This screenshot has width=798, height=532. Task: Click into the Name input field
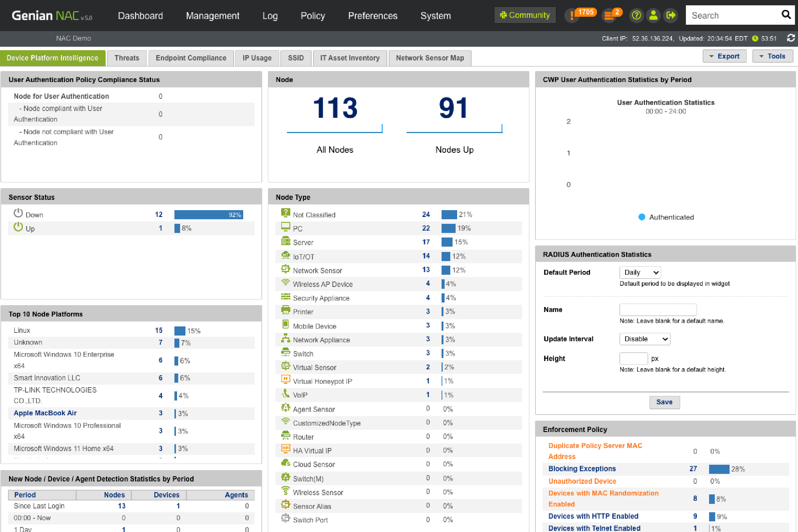tap(658, 310)
